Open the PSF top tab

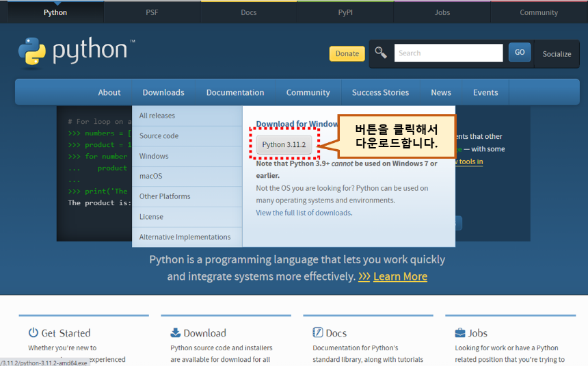click(152, 12)
